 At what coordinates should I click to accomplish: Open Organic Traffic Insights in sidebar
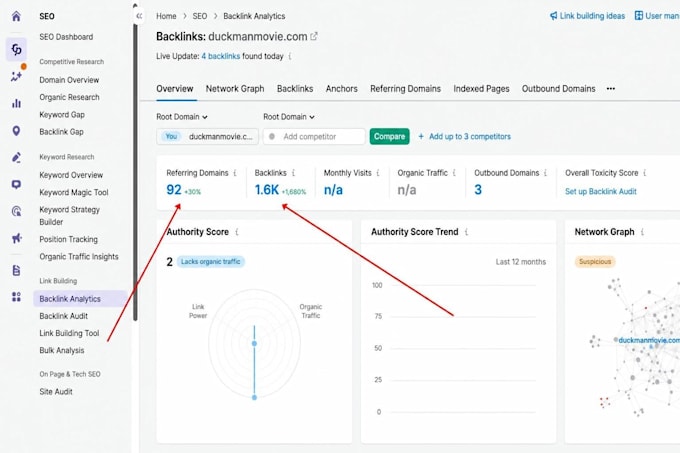coord(79,257)
